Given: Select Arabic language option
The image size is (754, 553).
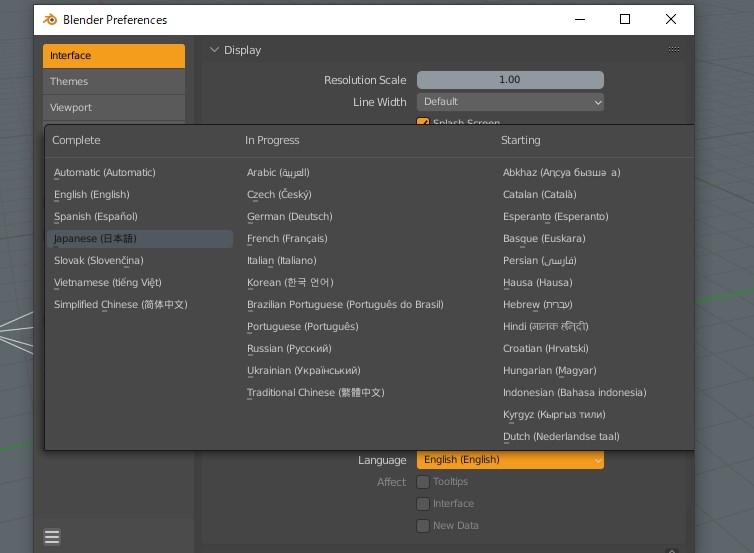Looking at the screenshot, I should (278, 173).
